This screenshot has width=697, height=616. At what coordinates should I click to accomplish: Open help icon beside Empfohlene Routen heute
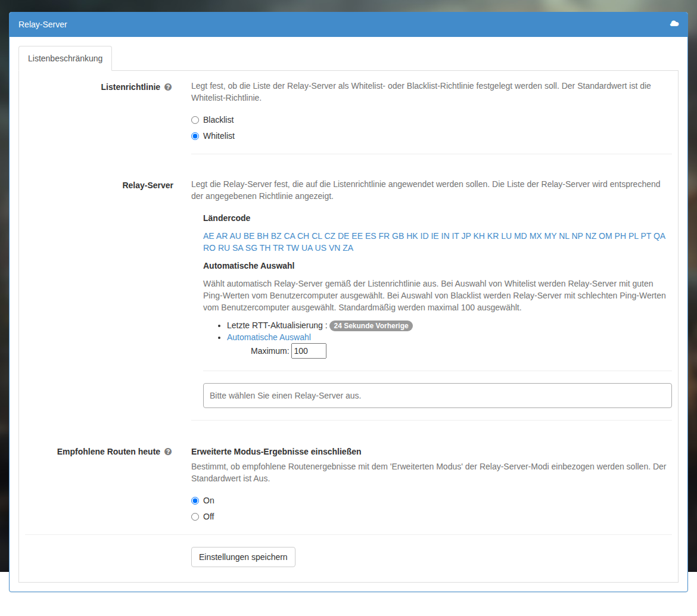(168, 452)
